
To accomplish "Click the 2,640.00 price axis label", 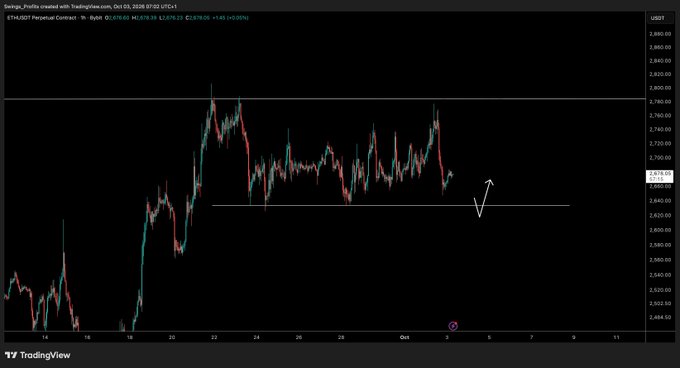I will tap(660, 201).
